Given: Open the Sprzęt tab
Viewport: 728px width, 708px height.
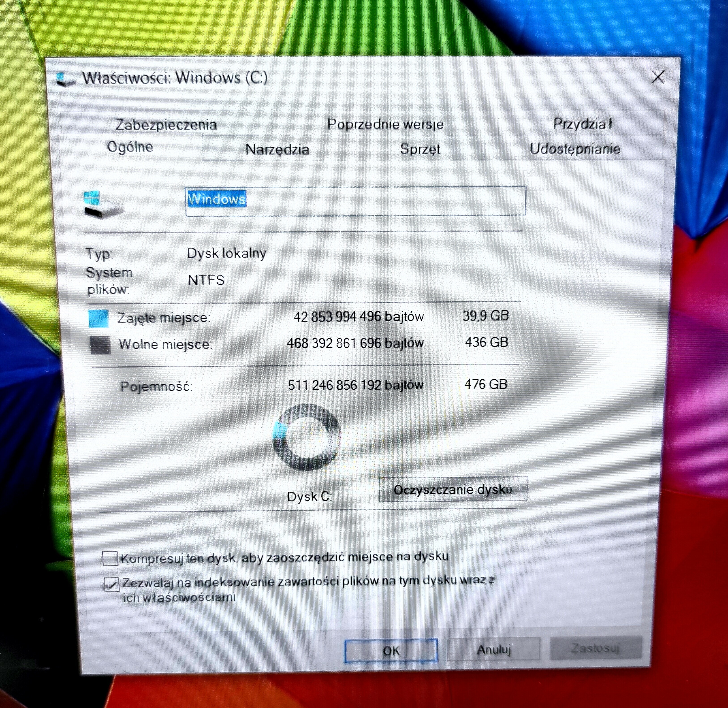Looking at the screenshot, I should click(x=420, y=149).
